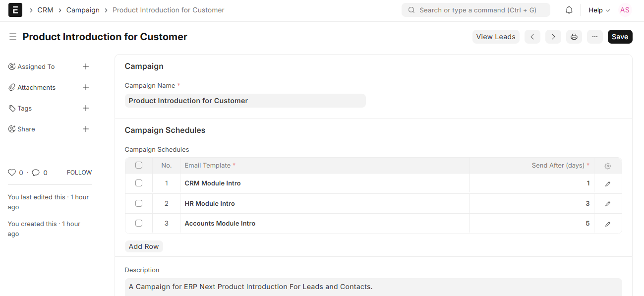Go to the previous campaign record
This screenshot has width=644, height=296.
(x=532, y=37)
